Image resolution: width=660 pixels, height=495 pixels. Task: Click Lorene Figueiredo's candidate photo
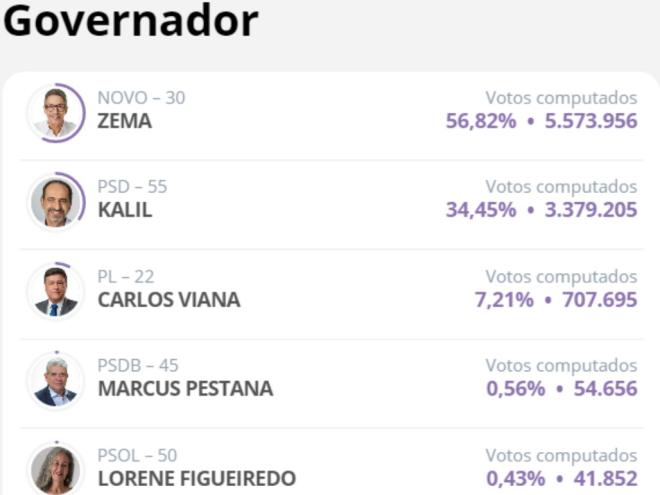(56, 468)
